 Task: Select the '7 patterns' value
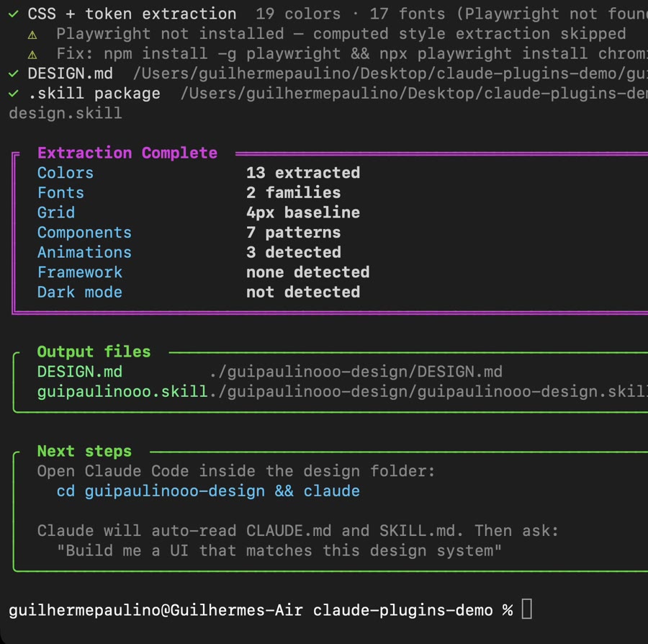pos(294,232)
